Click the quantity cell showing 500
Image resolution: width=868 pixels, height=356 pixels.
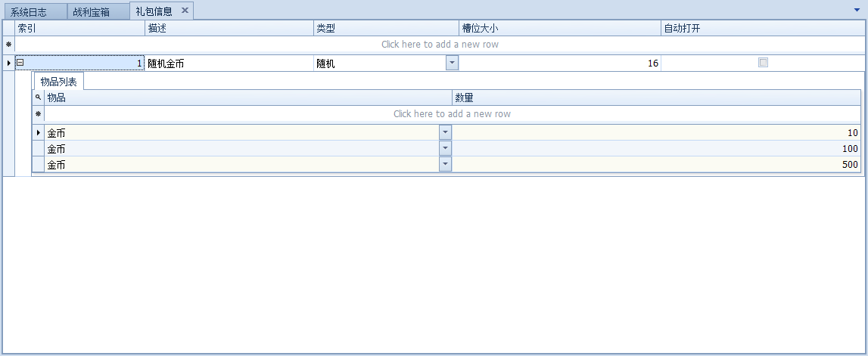pyautogui.click(x=655, y=164)
